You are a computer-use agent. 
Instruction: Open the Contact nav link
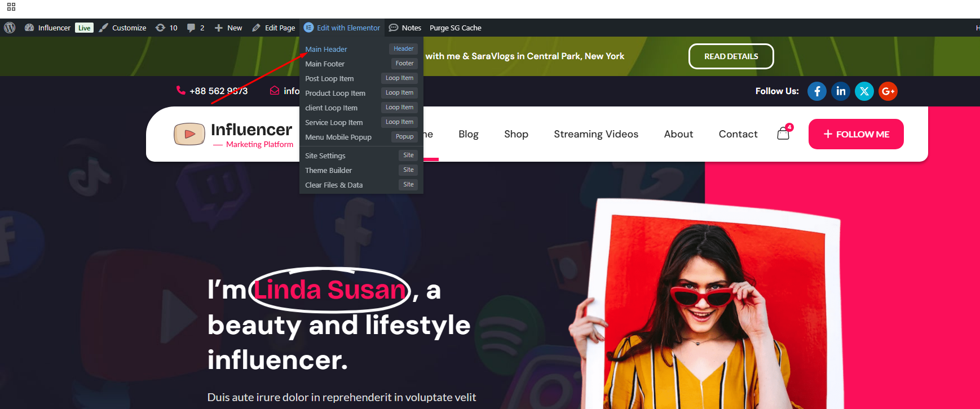coord(738,134)
